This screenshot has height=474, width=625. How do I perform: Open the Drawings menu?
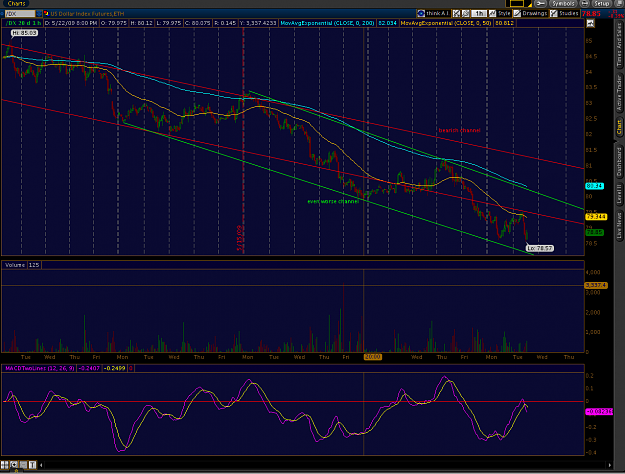coord(530,13)
